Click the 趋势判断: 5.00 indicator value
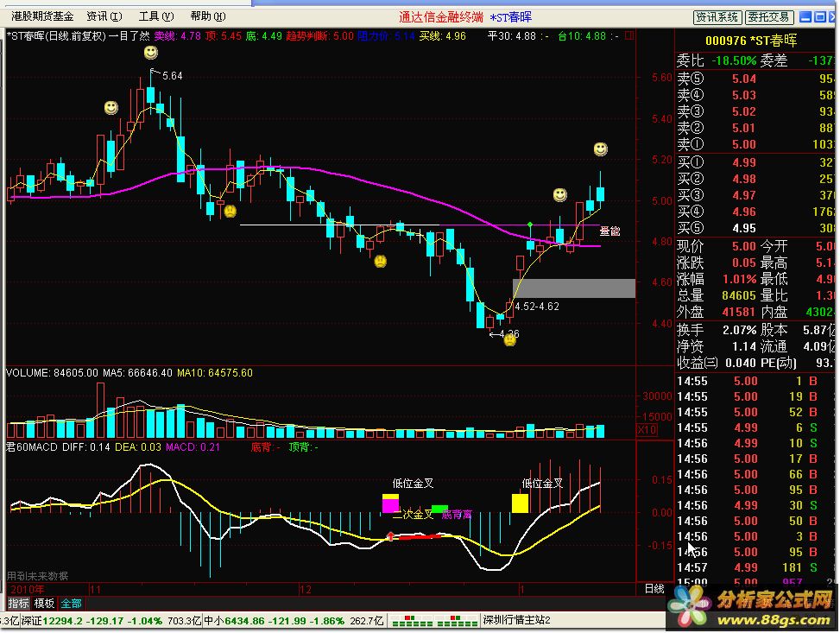 (319, 36)
